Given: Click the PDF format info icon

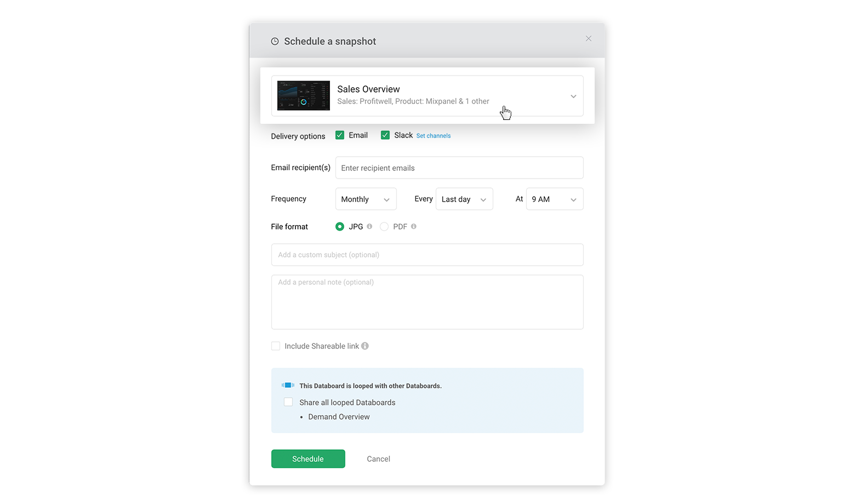Looking at the screenshot, I should (x=414, y=226).
